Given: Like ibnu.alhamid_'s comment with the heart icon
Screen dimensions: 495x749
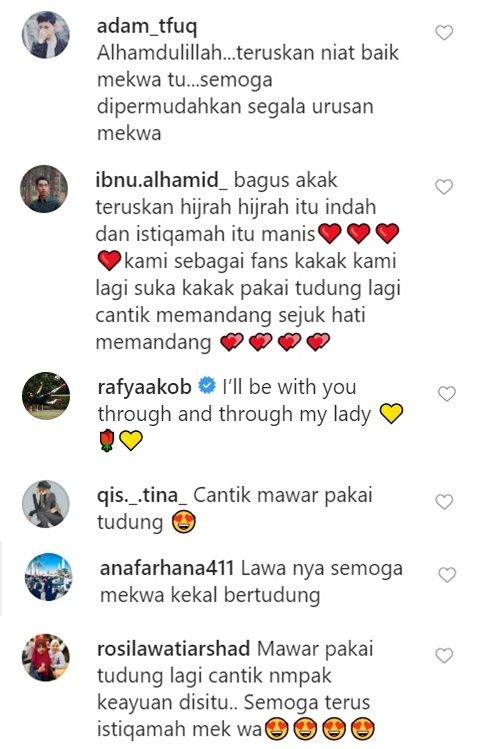Looking at the screenshot, I should 444,187.
